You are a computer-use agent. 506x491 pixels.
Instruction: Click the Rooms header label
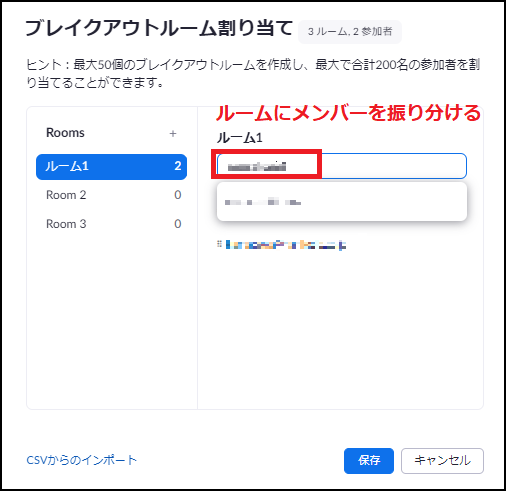coord(65,133)
